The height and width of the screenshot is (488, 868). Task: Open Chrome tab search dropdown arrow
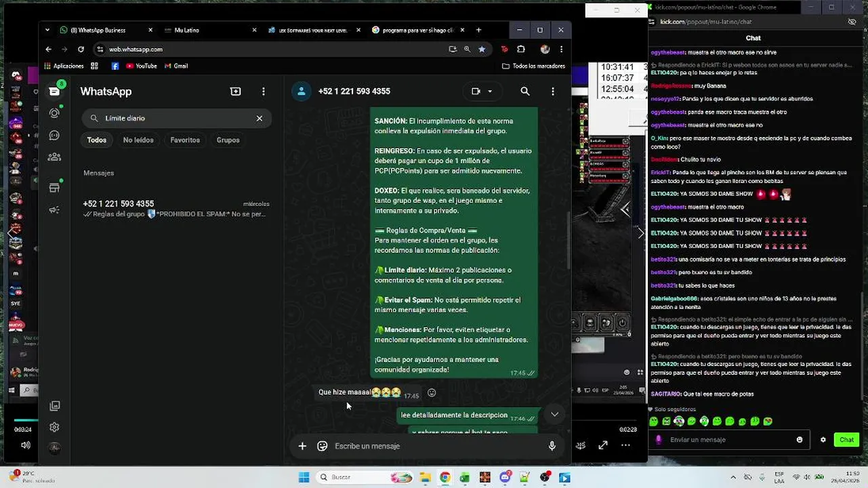(47, 30)
